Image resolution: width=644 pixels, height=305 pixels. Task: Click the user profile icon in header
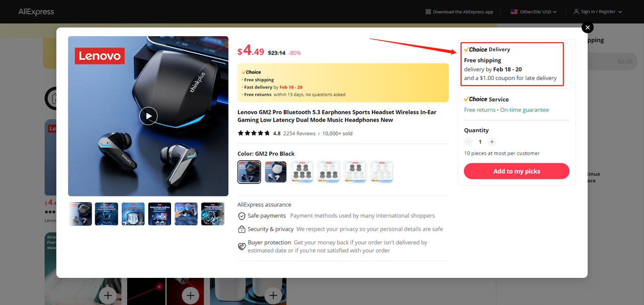(x=577, y=12)
